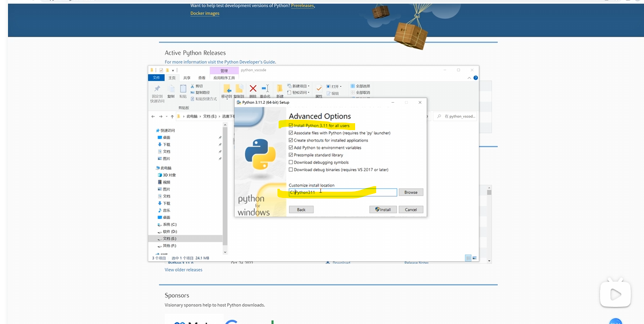Image resolution: width=644 pixels, height=324 pixels.
Task: Click Explorer forward arrow
Action: coord(160,116)
